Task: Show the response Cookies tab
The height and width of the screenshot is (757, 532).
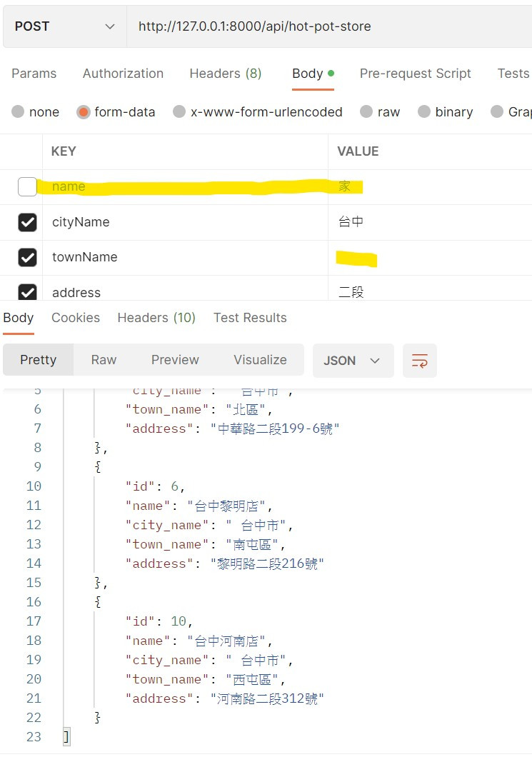Action: (x=76, y=318)
